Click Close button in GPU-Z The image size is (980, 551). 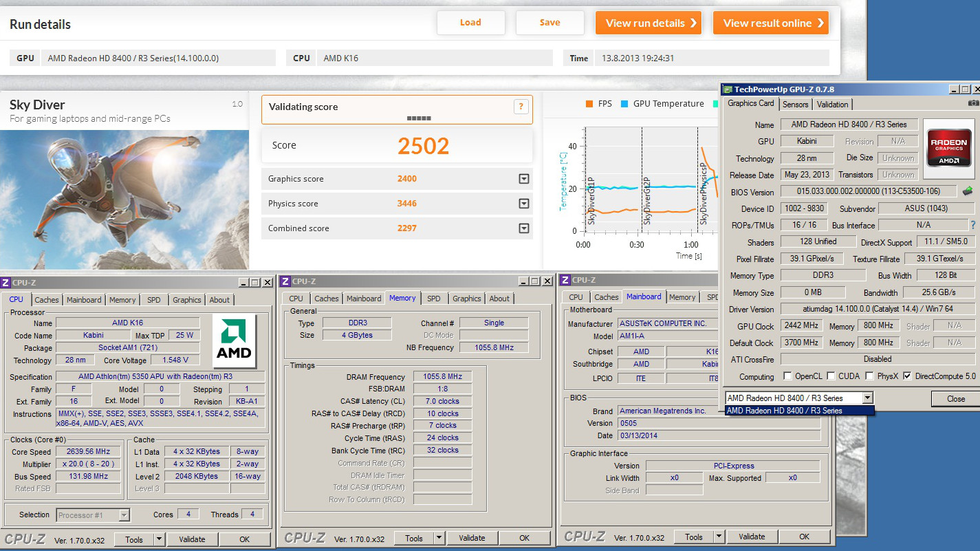[956, 398]
